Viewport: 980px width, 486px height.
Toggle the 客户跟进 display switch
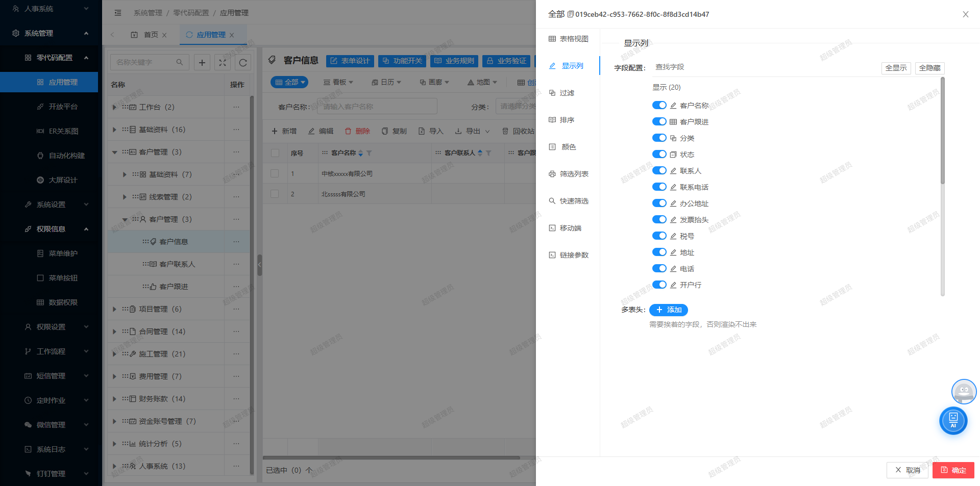[x=659, y=121]
